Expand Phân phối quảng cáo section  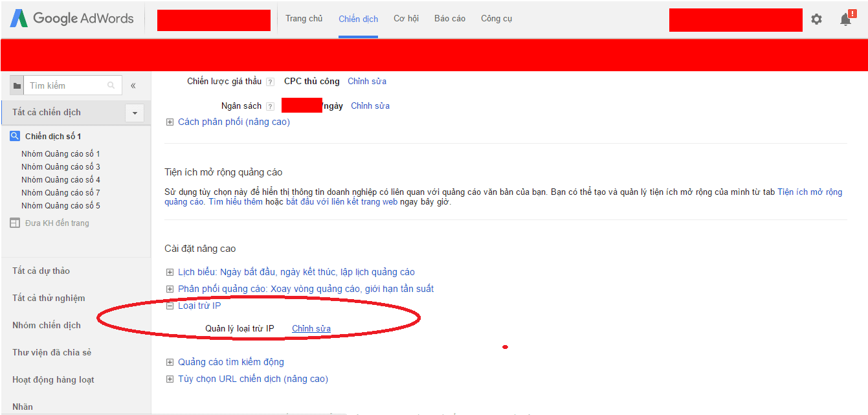tap(170, 289)
